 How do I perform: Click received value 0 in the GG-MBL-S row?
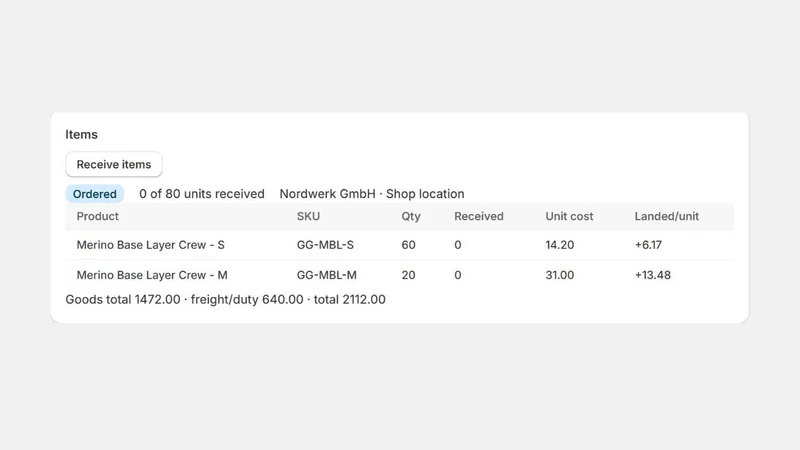458,245
